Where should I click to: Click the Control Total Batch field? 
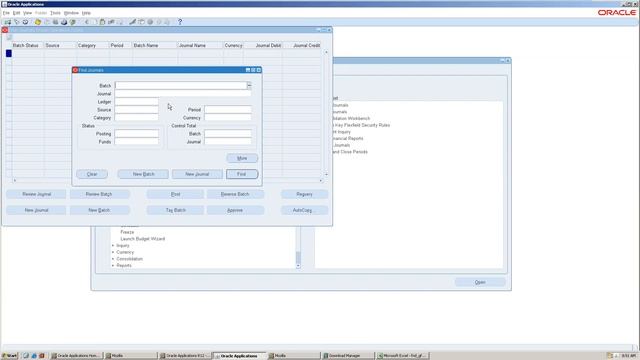[x=228, y=133]
